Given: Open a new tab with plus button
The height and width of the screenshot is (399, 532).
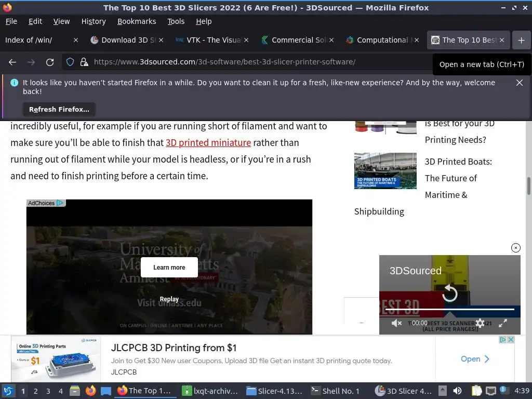Looking at the screenshot, I should (x=521, y=40).
